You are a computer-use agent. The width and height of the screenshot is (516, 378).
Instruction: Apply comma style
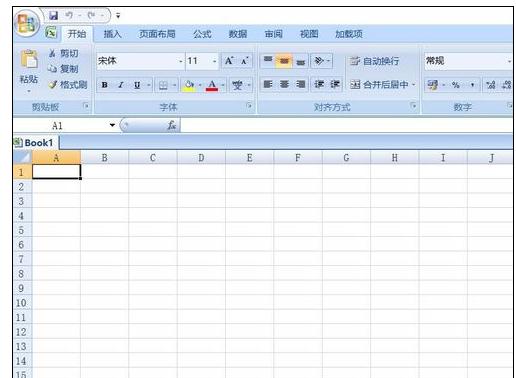pos(472,85)
